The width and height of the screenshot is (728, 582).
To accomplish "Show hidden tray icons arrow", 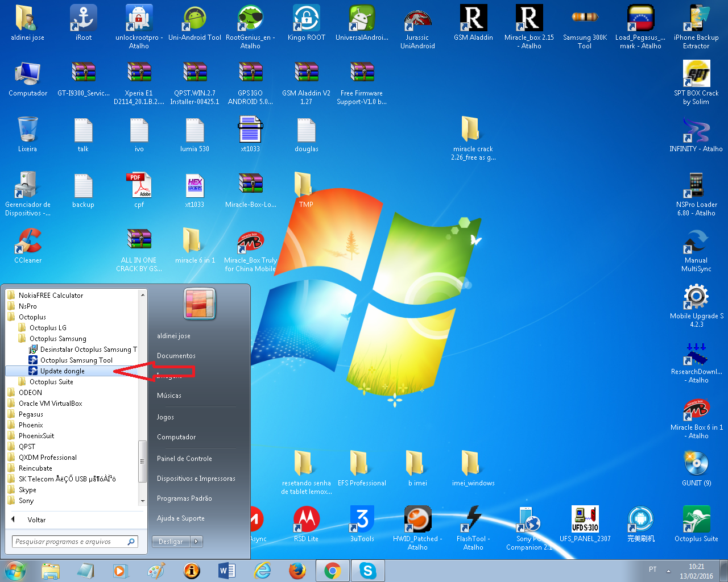I will click(668, 571).
